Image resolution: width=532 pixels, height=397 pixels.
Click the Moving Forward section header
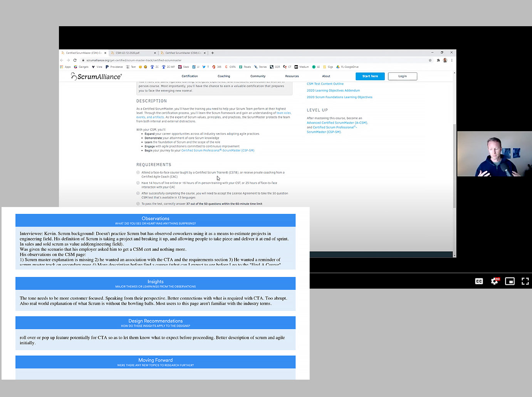coord(155,362)
